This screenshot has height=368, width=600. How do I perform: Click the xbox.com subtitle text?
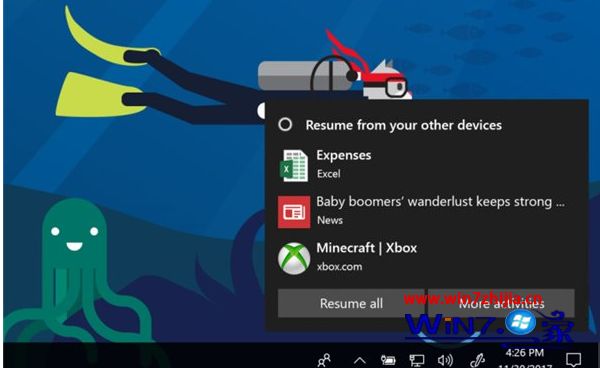click(x=339, y=267)
